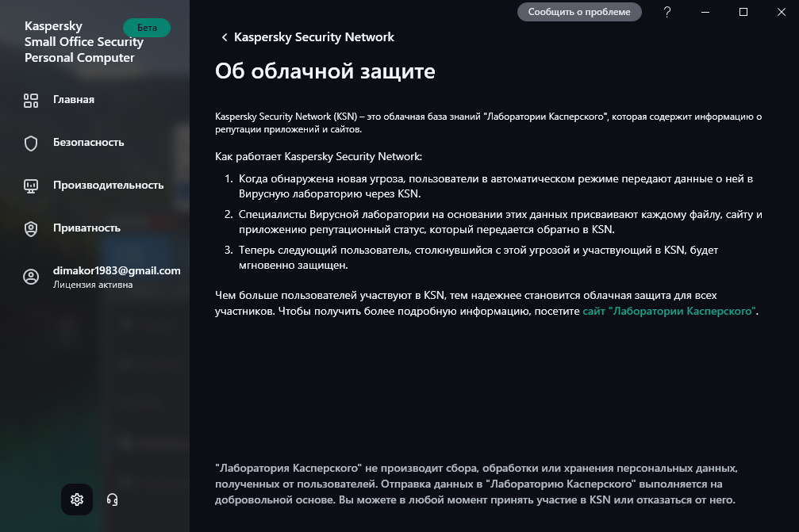
Task: Open the Главная section
Action: tap(74, 100)
